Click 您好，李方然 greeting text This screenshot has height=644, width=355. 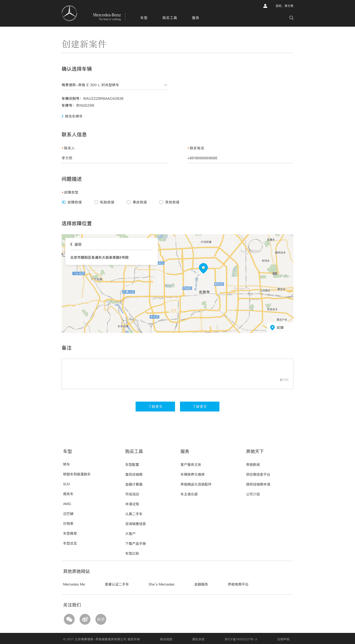pyautogui.click(x=284, y=6)
